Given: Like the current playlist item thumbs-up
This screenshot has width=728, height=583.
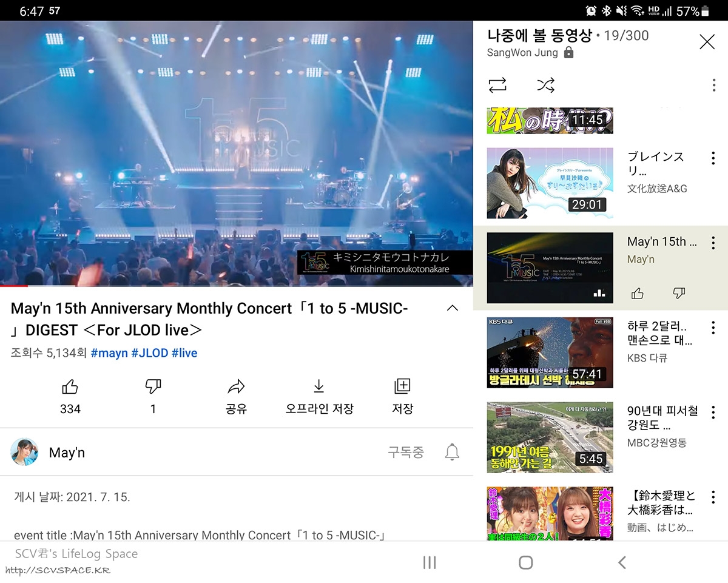Looking at the screenshot, I should (638, 294).
